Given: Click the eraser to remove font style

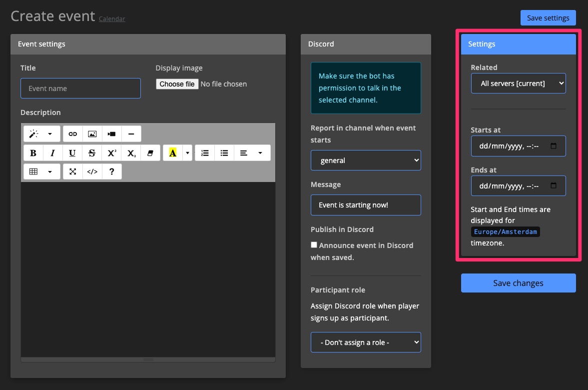Looking at the screenshot, I should tap(150, 153).
